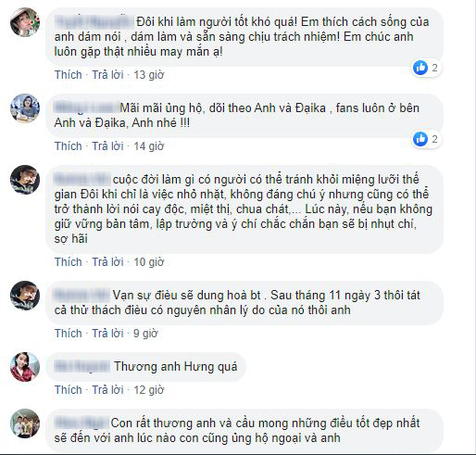The height and width of the screenshot is (455, 476).
Task: Click Thích under the 14 giờ comment
Action: point(69,146)
